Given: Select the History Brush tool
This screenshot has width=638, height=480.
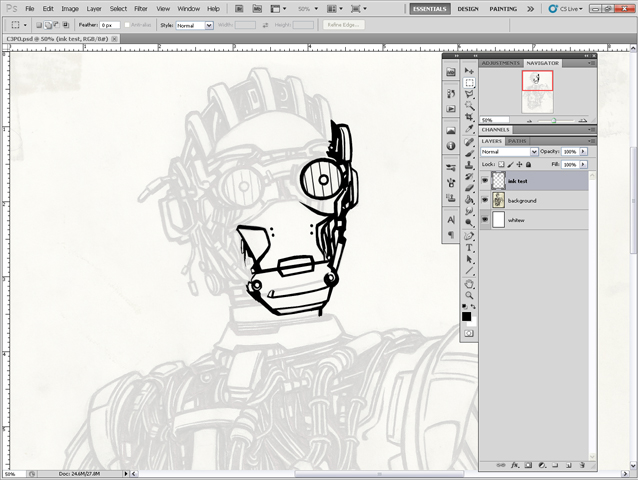Looking at the screenshot, I should [469, 177].
